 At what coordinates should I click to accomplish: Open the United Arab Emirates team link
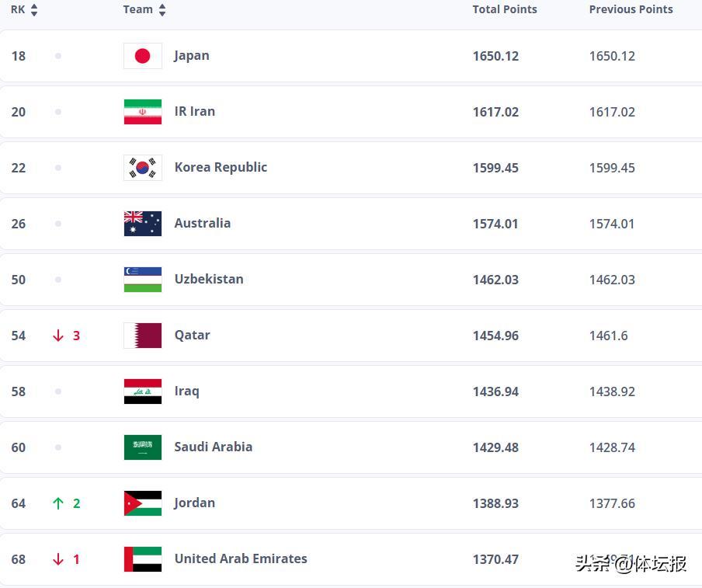click(241, 559)
